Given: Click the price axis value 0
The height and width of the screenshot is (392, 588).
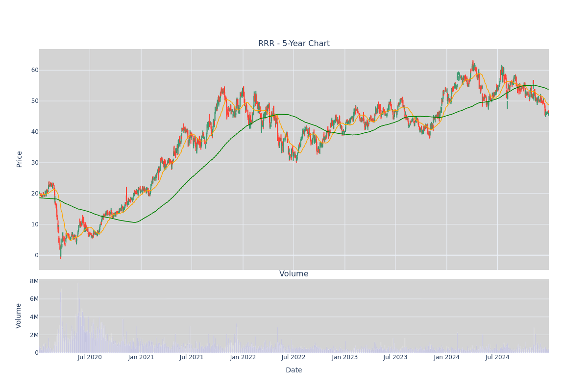Looking at the screenshot, I should coord(36,255).
